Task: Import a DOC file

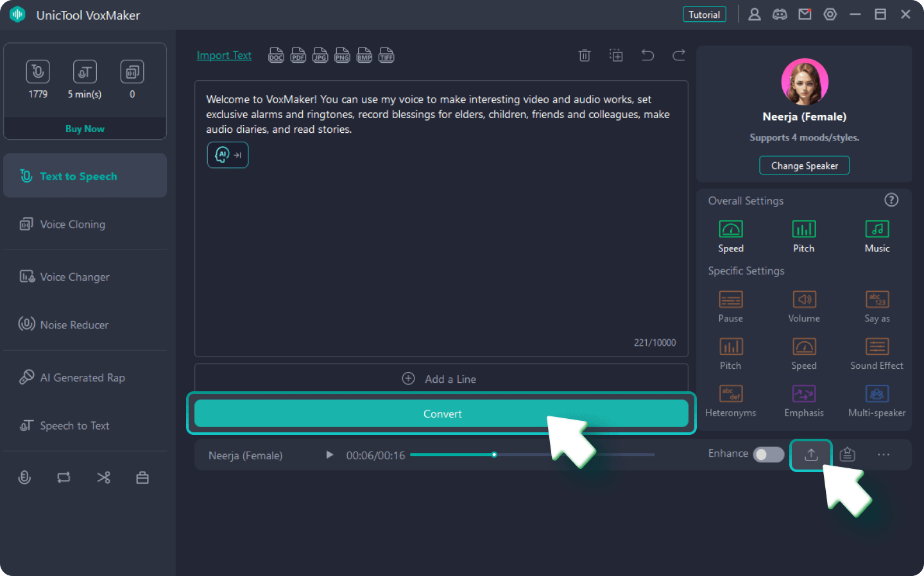Action: [x=276, y=55]
